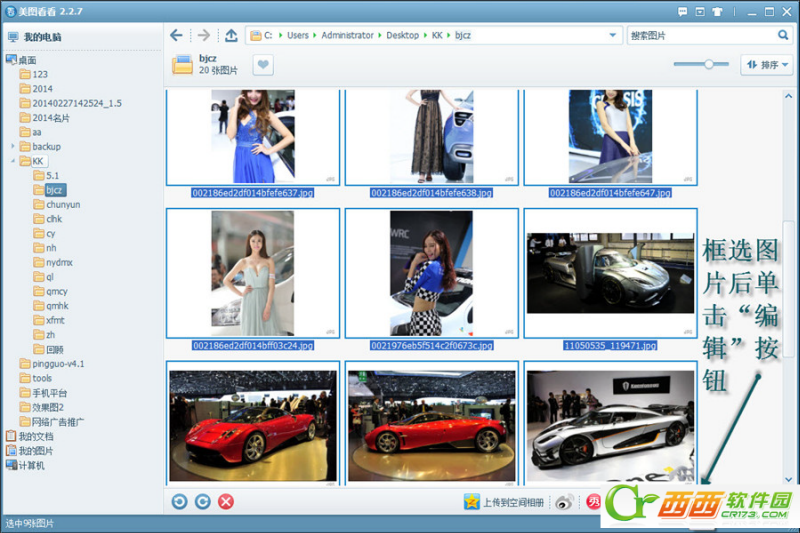Rotate images counterclockwise

pyautogui.click(x=179, y=501)
